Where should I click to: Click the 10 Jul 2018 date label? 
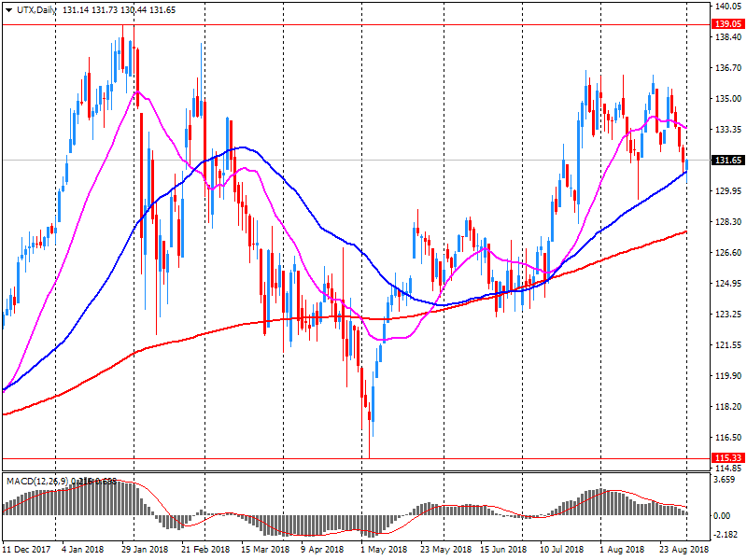[562, 550]
